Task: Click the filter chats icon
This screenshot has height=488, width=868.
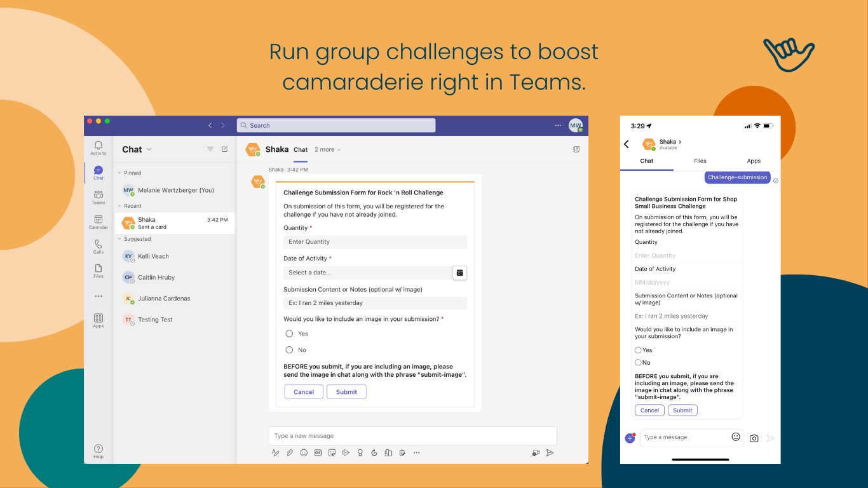Action: (x=210, y=149)
